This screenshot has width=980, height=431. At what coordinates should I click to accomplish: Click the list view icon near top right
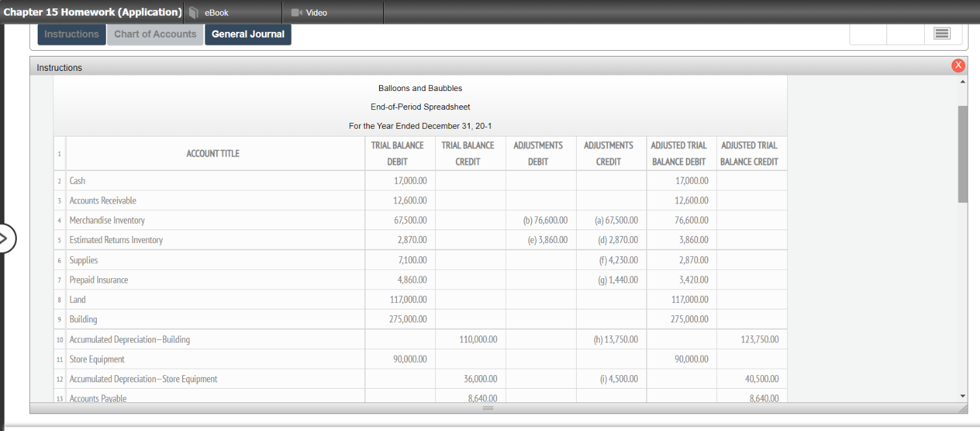pyautogui.click(x=942, y=33)
